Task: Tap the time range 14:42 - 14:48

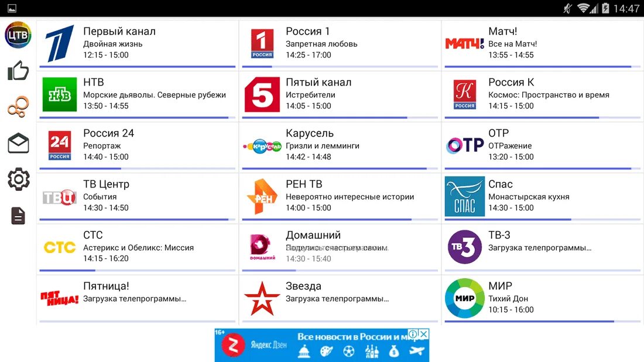Action: (x=309, y=156)
